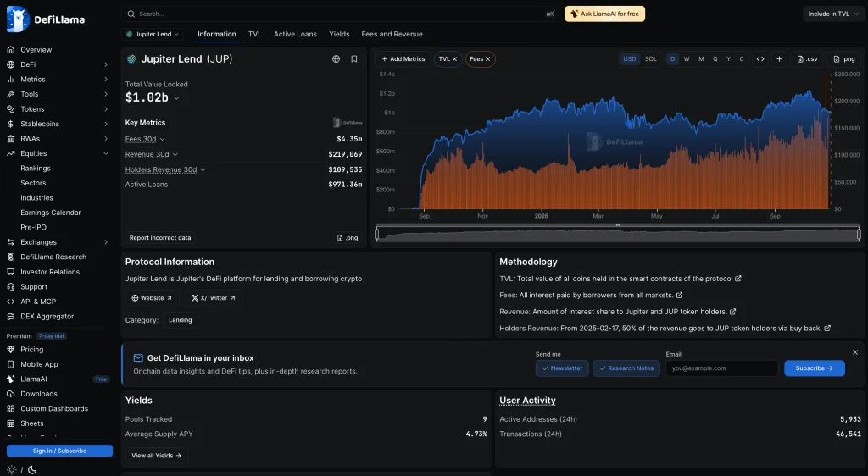This screenshot has height=476, width=868.
Task: Close the newsletter signup banner
Action: [x=855, y=352]
